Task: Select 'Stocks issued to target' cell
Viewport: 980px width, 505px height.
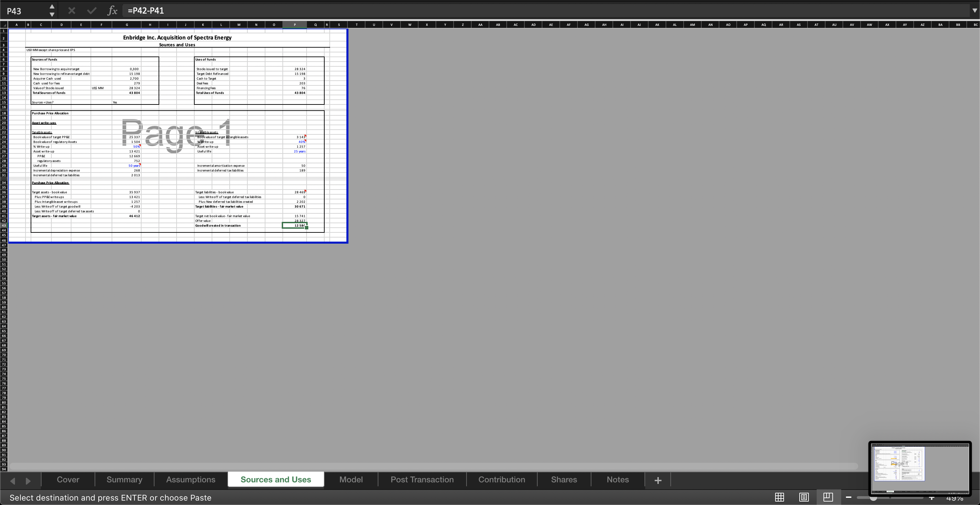Action: (212, 69)
